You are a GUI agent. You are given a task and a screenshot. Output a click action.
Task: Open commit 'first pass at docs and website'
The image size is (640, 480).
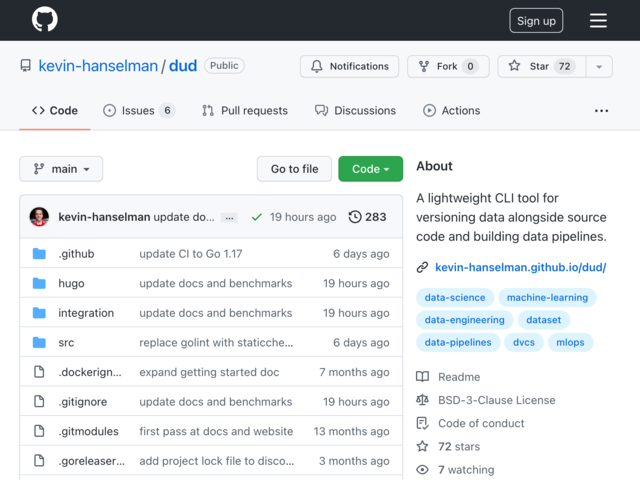216,431
